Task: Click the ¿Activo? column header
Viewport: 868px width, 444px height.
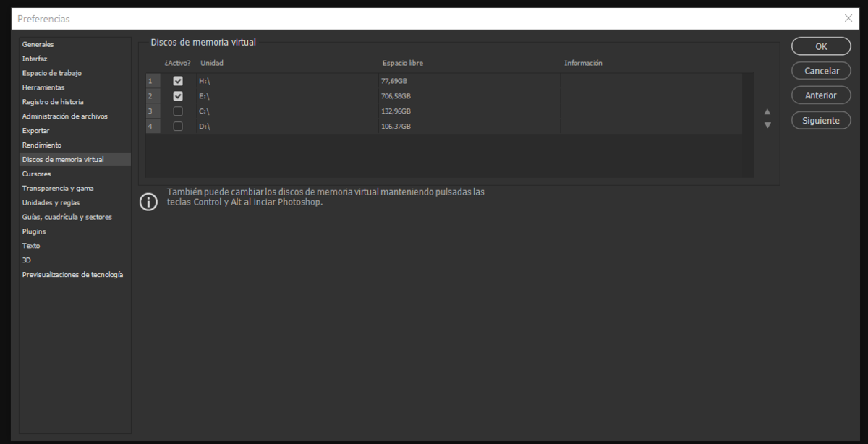Action: point(177,63)
